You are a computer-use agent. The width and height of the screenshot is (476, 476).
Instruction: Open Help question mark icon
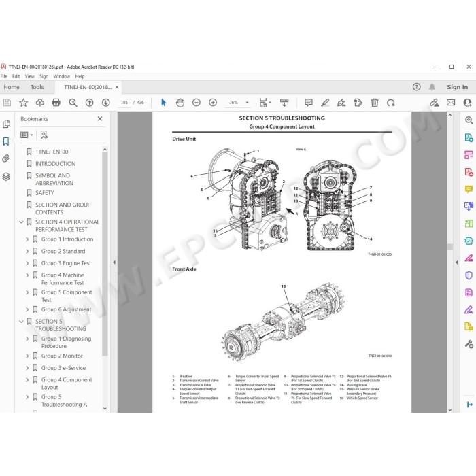click(416, 87)
